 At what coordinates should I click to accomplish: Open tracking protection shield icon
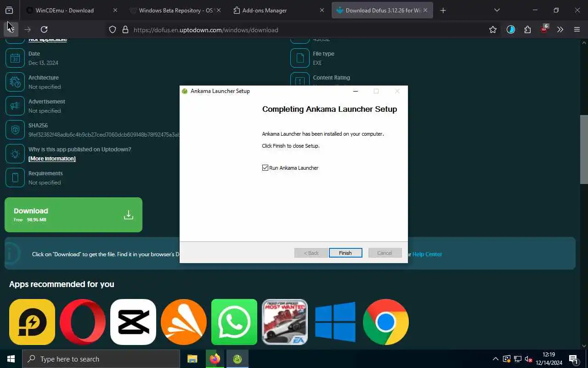click(113, 29)
